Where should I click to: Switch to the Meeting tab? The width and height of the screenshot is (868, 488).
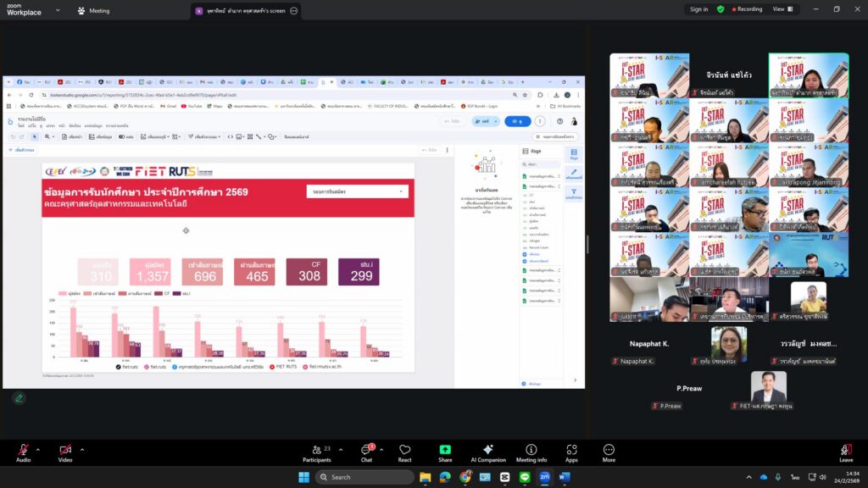pos(93,11)
